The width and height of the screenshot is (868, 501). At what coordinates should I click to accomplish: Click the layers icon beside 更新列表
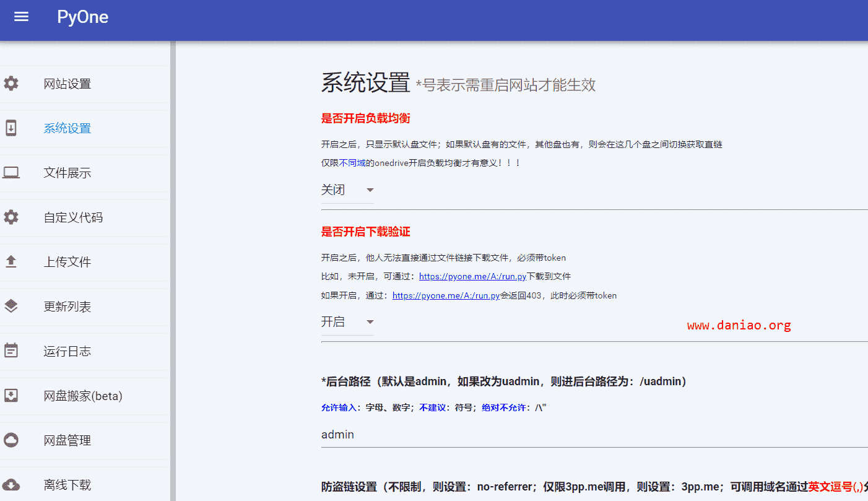pos(11,307)
